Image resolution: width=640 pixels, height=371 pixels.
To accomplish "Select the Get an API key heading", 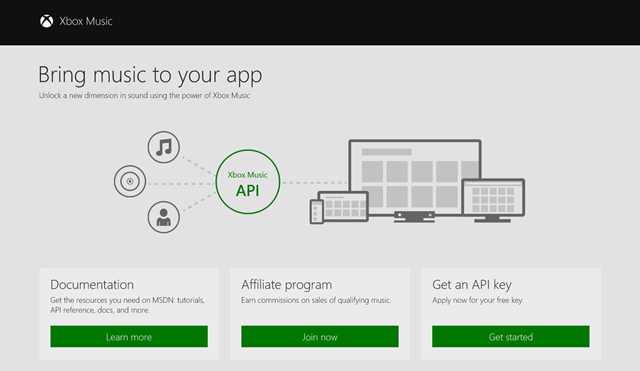I will [472, 285].
